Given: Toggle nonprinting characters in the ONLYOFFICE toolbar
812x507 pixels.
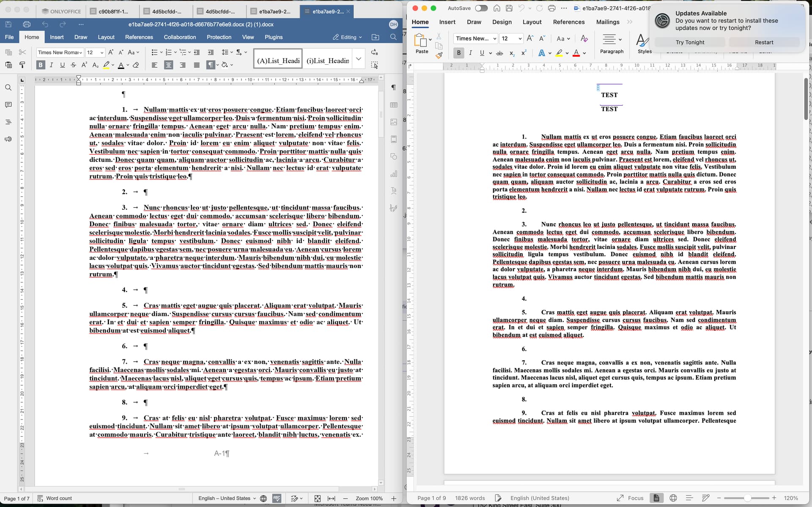Looking at the screenshot, I should 210,65.
